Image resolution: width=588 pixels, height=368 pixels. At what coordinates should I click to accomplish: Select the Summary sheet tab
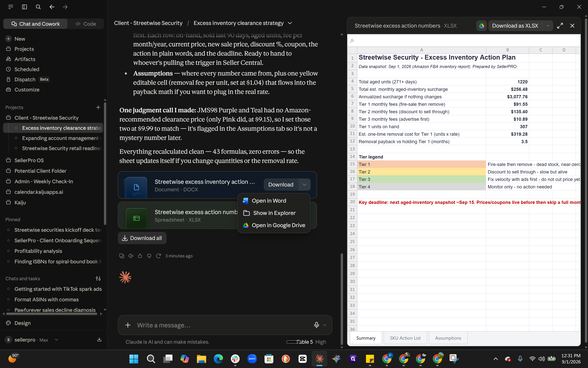tap(366, 338)
